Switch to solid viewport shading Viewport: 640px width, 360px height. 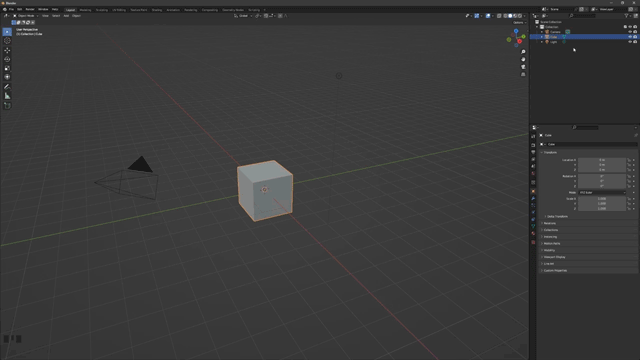pyautogui.click(x=510, y=16)
